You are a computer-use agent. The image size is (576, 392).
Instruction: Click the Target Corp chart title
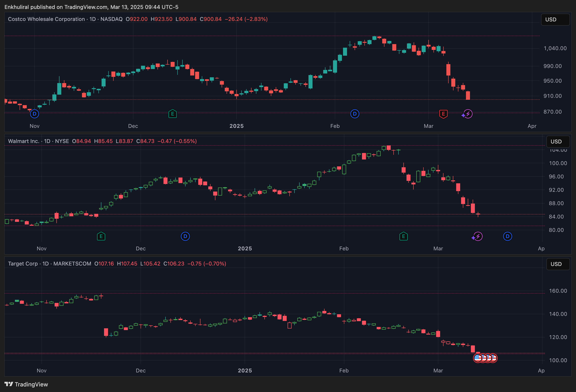(x=23, y=263)
